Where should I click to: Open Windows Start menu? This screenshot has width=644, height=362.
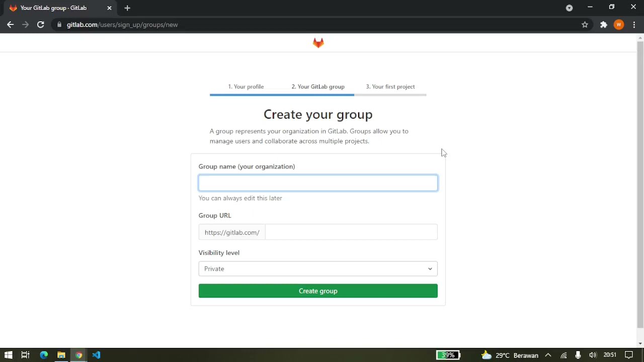pos(8,355)
